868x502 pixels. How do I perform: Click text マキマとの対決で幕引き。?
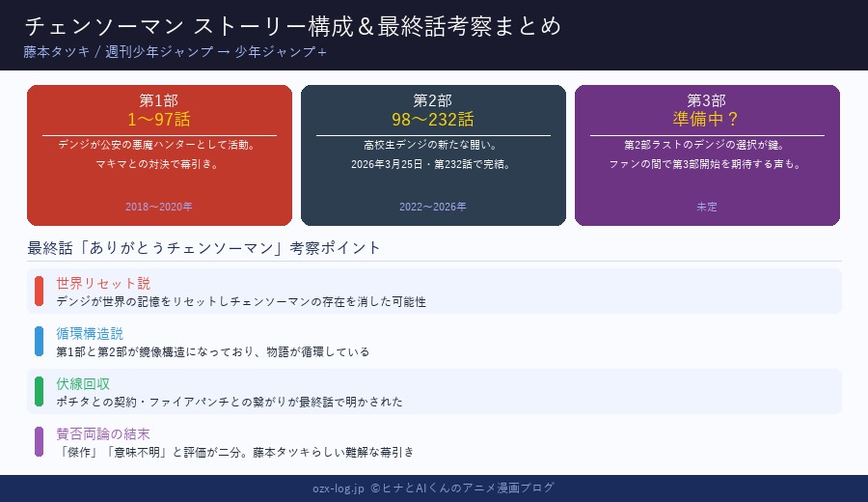coord(159,164)
